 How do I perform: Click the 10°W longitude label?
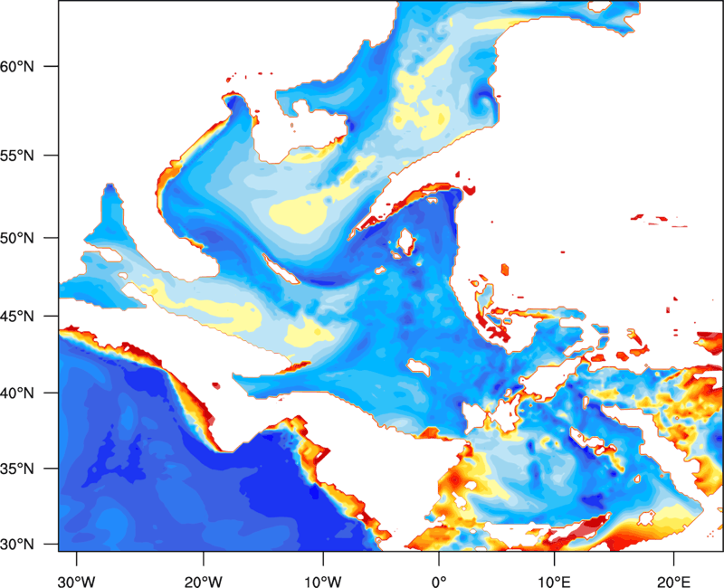click(x=323, y=582)
